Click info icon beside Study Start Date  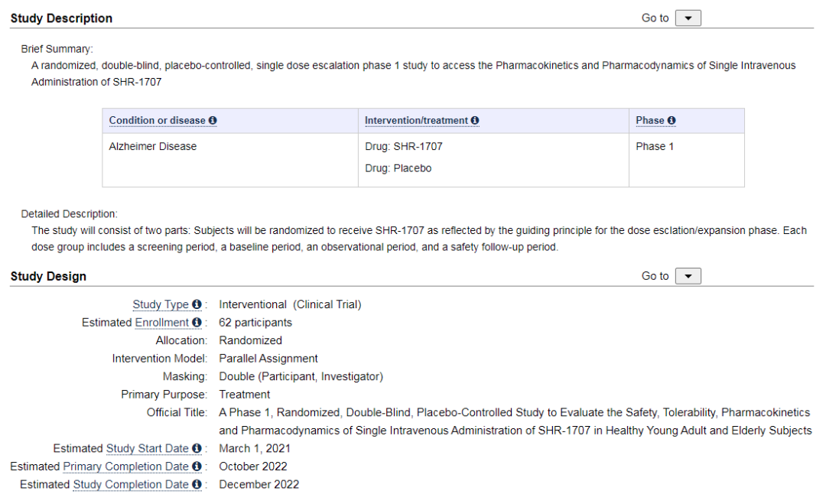click(197, 449)
